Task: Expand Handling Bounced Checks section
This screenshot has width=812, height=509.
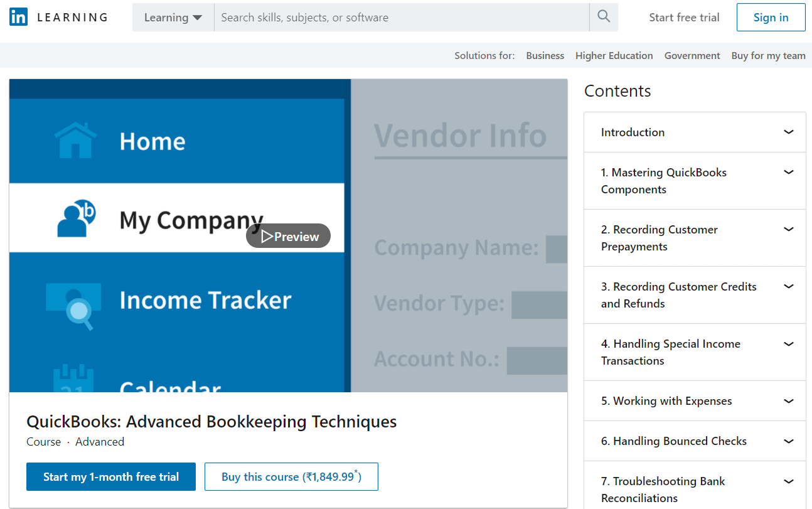Action: point(695,441)
